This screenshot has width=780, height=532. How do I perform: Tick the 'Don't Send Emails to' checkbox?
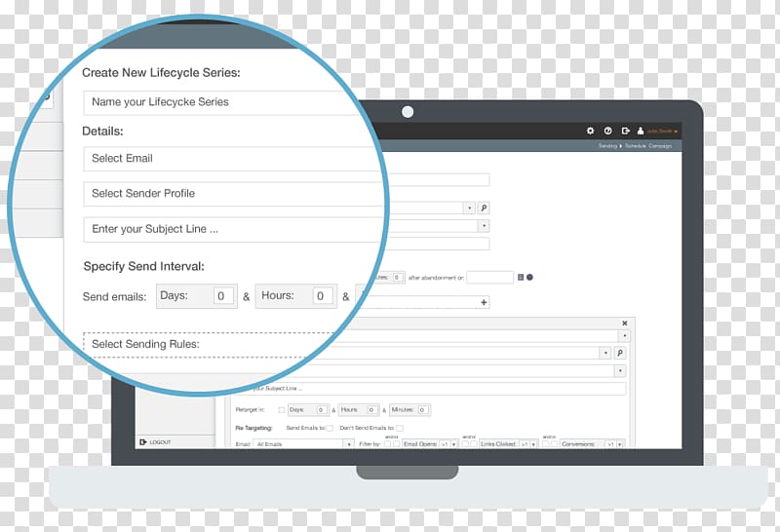400,428
